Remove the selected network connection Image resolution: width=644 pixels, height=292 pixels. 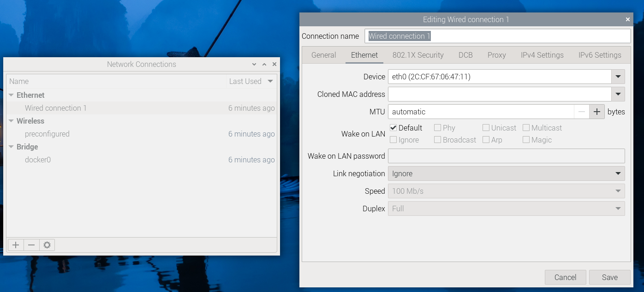31,245
